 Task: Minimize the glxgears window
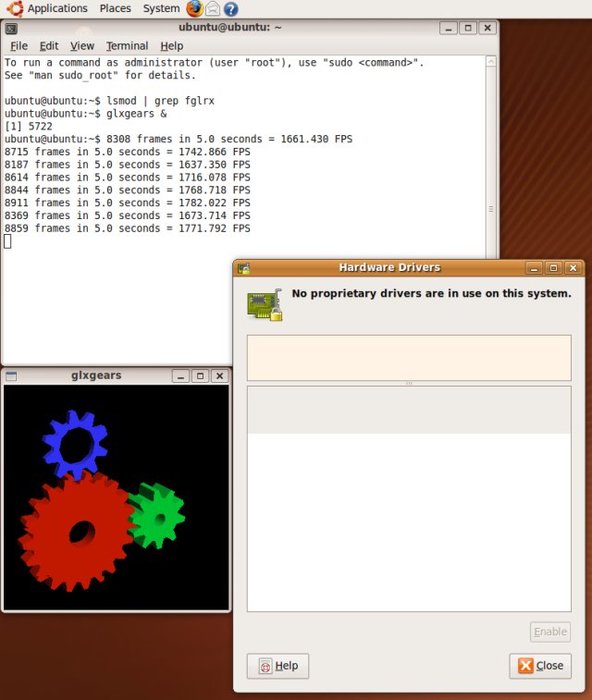pos(180,376)
